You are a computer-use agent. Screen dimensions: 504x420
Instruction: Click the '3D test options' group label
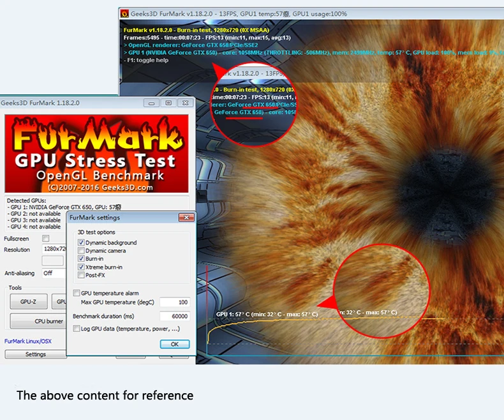(x=96, y=232)
